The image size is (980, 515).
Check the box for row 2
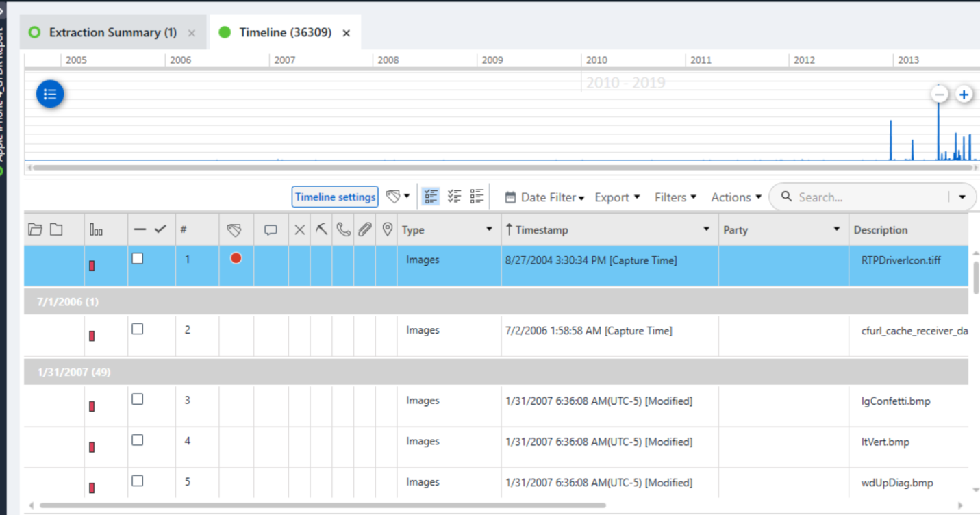[x=138, y=329]
